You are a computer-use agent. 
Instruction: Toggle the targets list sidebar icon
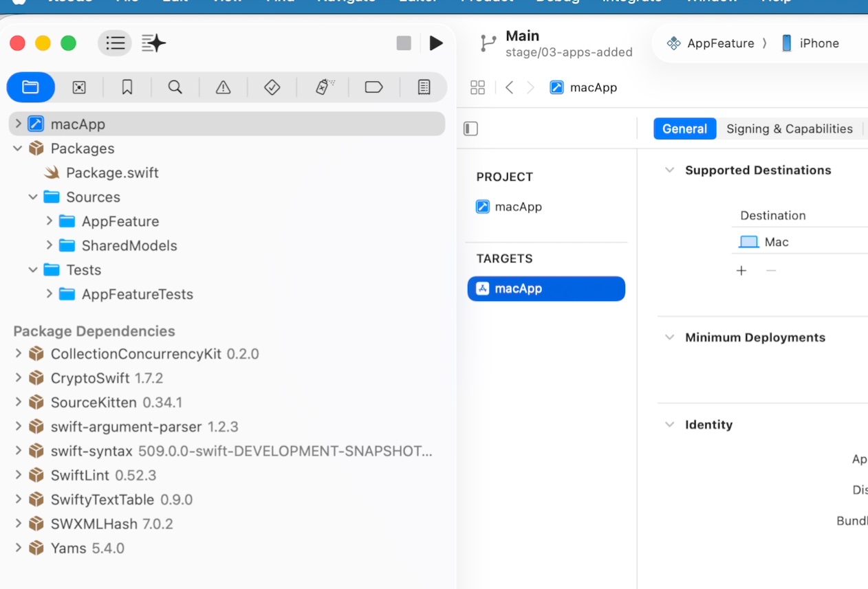coord(470,129)
